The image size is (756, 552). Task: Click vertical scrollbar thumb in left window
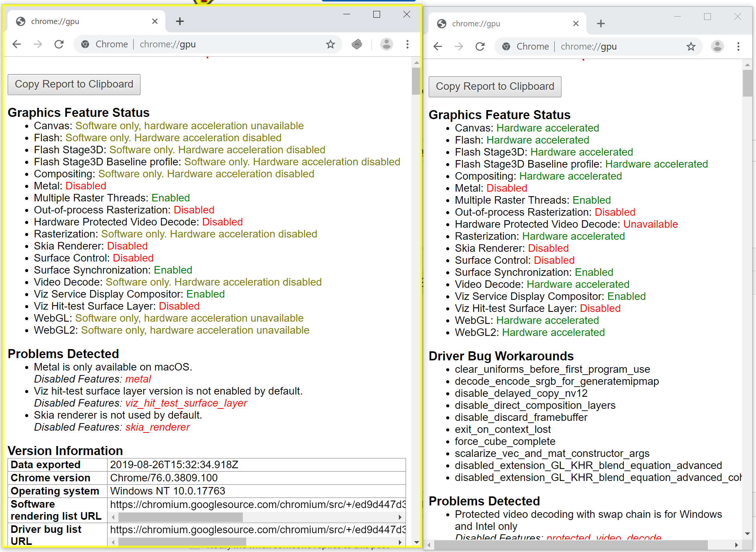(416, 81)
